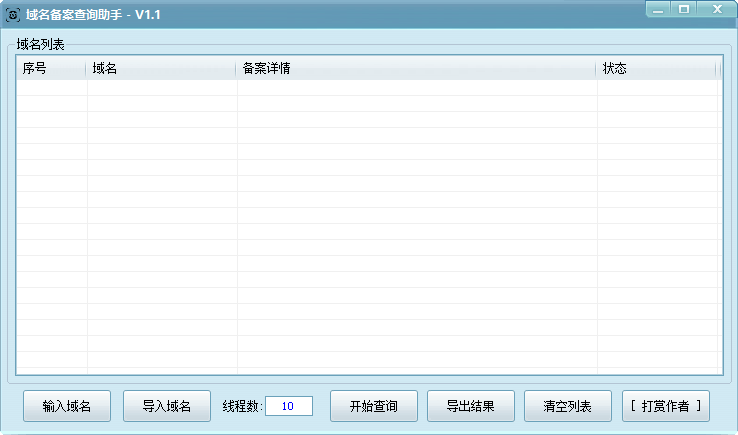This screenshot has height=435, width=738.
Task: Click the 状态 column header
Action: tap(656, 69)
